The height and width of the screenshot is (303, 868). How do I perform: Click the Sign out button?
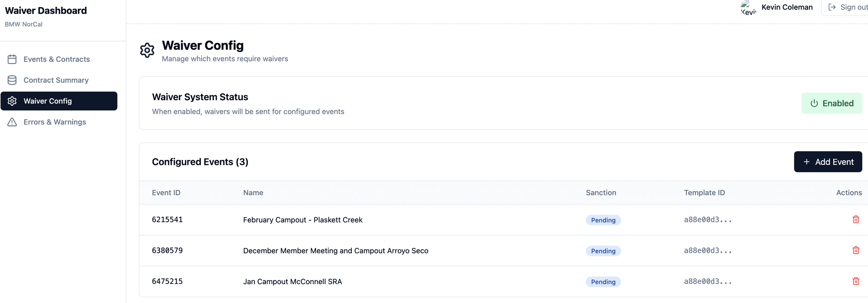coord(850,7)
